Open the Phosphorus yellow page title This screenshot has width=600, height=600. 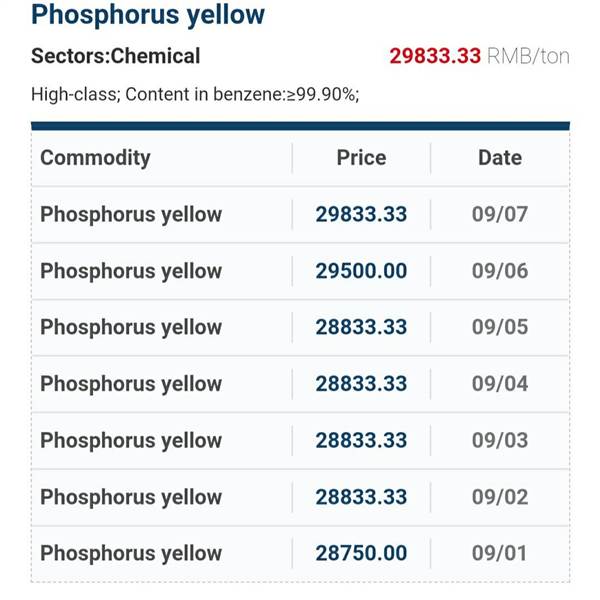[x=148, y=15]
